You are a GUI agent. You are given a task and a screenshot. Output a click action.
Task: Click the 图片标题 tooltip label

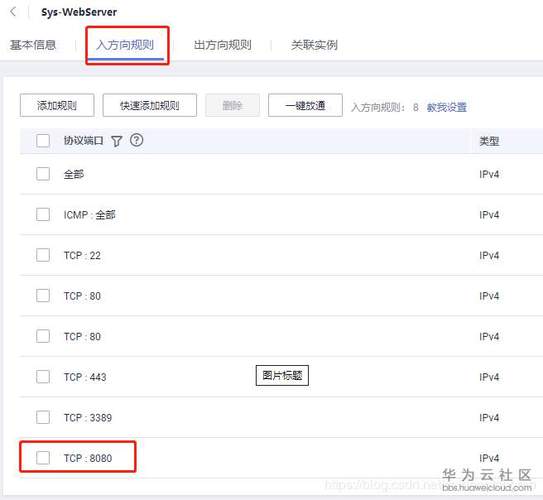click(282, 375)
